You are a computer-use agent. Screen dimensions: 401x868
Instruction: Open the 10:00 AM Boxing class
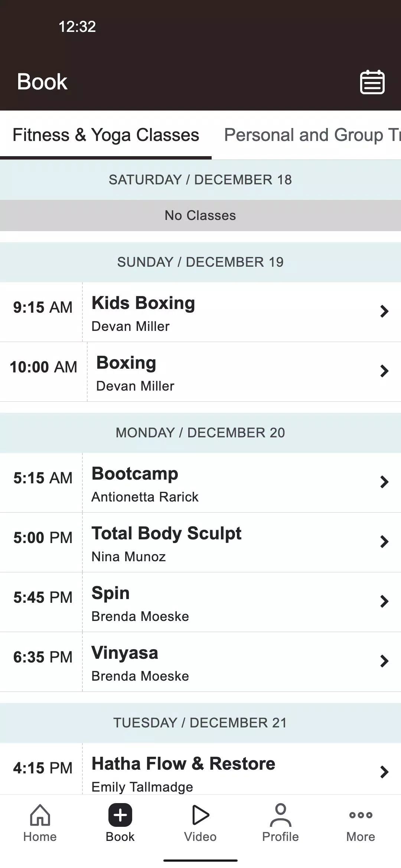(200, 372)
